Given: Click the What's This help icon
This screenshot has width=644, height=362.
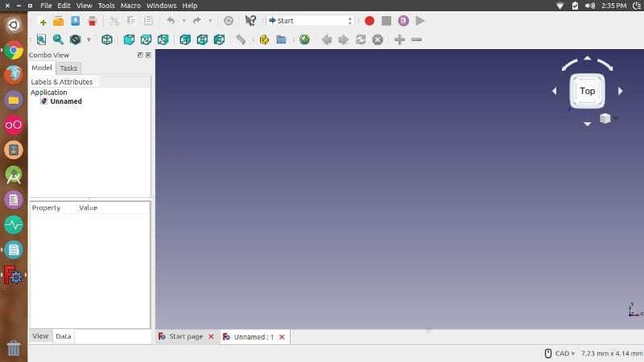Looking at the screenshot, I should 250,21.
